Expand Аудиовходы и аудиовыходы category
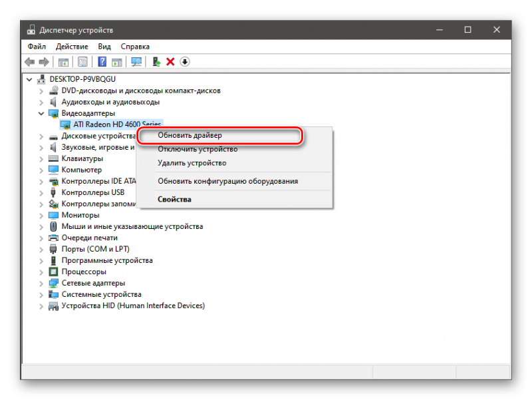The height and width of the screenshot is (400, 532). pyautogui.click(x=41, y=102)
